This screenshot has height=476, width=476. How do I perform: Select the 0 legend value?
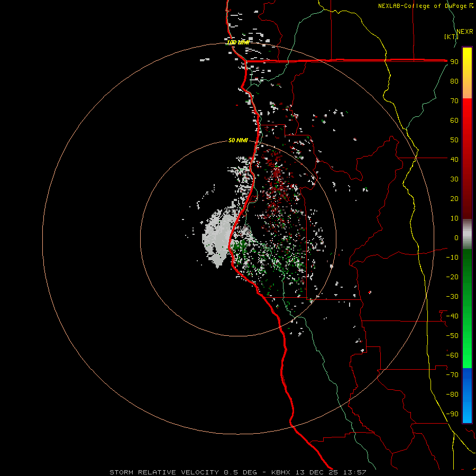tap(456, 237)
